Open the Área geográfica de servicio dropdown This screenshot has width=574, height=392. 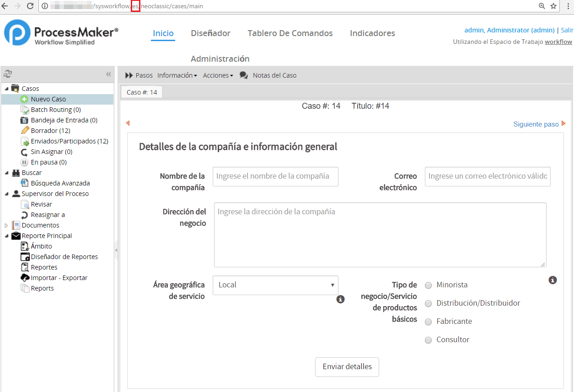tap(275, 285)
